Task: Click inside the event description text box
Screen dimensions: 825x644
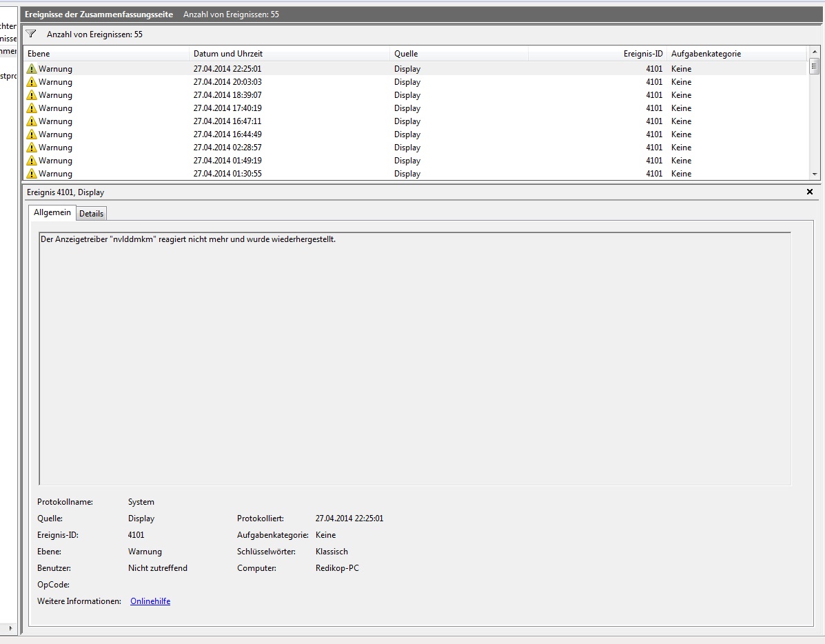Action: pos(415,358)
